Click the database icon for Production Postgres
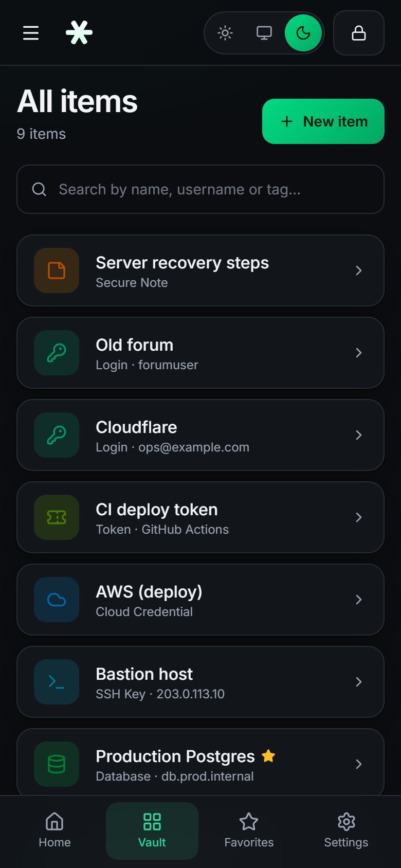 [57, 764]
